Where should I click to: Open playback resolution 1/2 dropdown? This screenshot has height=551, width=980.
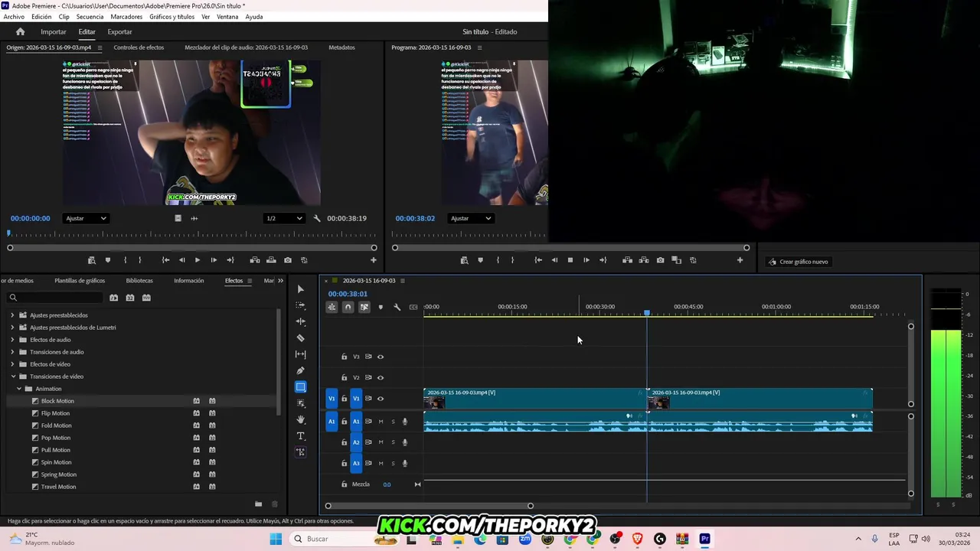point(283,218)
